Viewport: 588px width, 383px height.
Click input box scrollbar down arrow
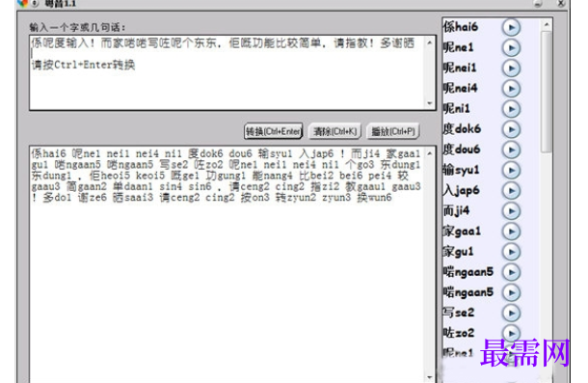point(430,103)
